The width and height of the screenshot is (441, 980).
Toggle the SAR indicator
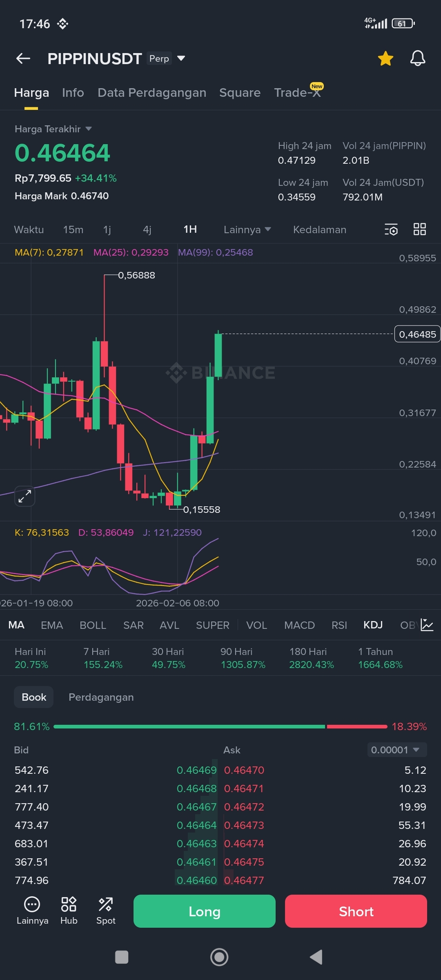pos(134,625)
